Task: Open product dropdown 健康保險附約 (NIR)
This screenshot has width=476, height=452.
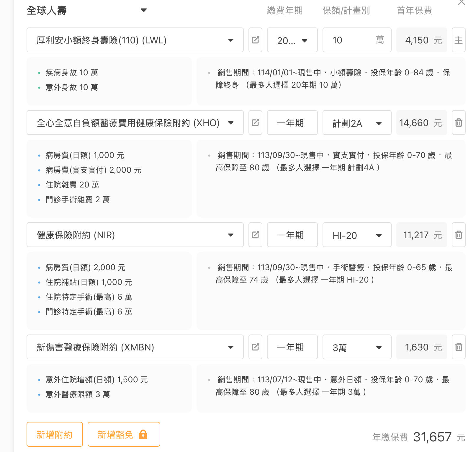Action: click(x=135, y=235)
